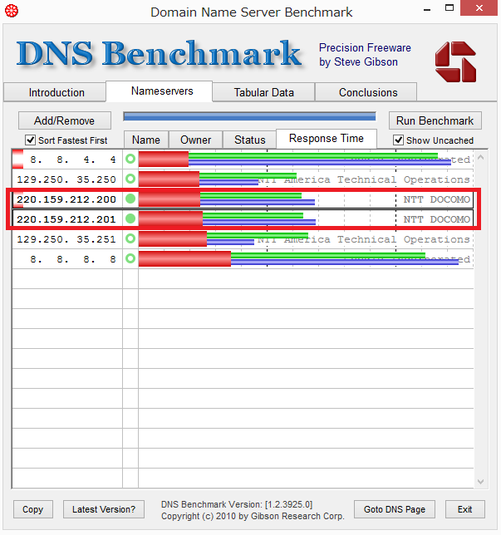Viewport: 501px width, 535px height.
Task: Check for updates with Latest Version?
Action: pyautogui.click(x=103, y=509)
